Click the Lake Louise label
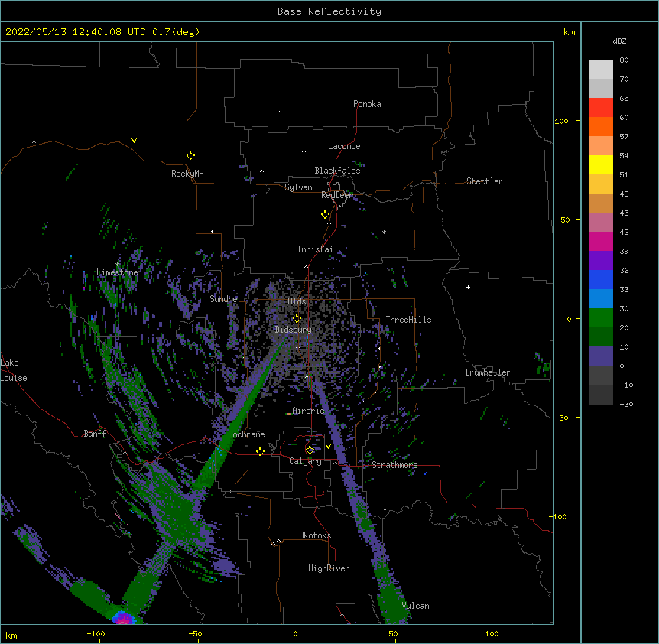659x644 pixels. pyautogui.click(x=14, y=370)
